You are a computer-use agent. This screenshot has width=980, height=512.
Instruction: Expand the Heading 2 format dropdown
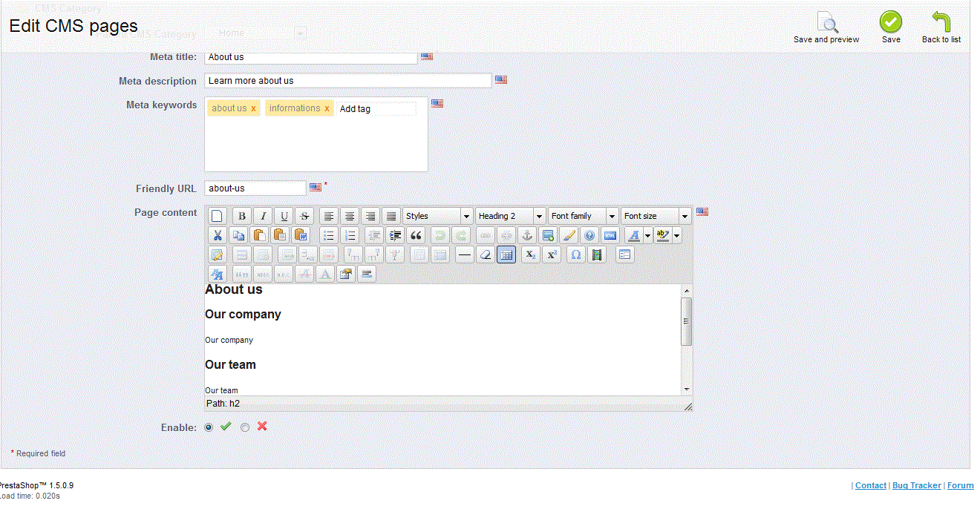pos(540,216)
